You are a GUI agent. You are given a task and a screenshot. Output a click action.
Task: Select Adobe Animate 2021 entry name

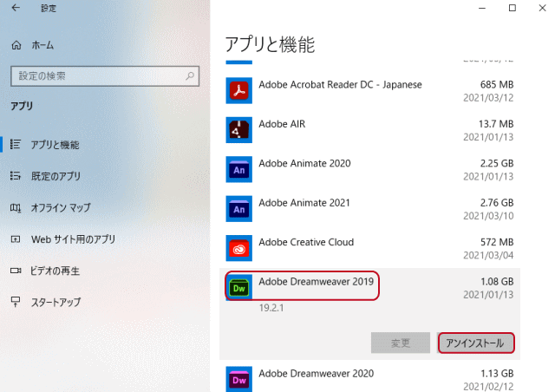click(x=304, y=203)
